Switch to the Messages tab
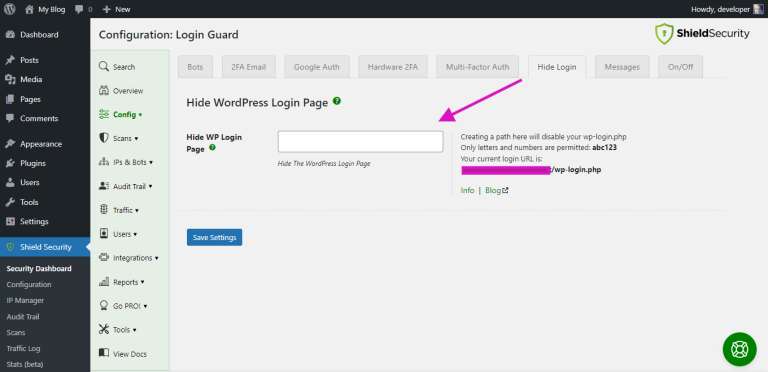The height and width of the screenshot is (372, 768). pos(622,67)
